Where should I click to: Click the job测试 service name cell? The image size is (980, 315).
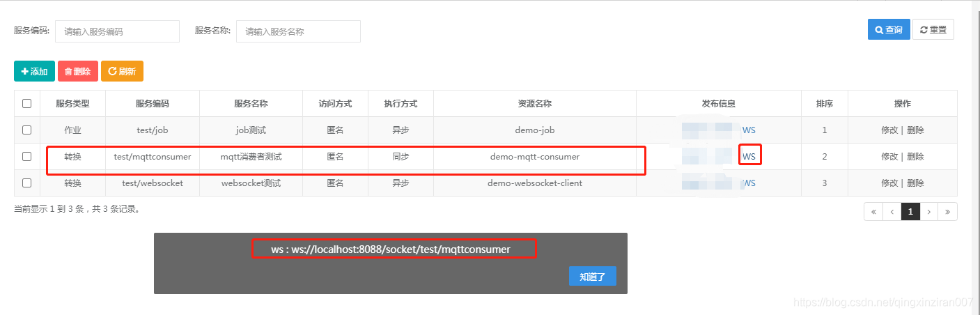[x=251, y=130]
